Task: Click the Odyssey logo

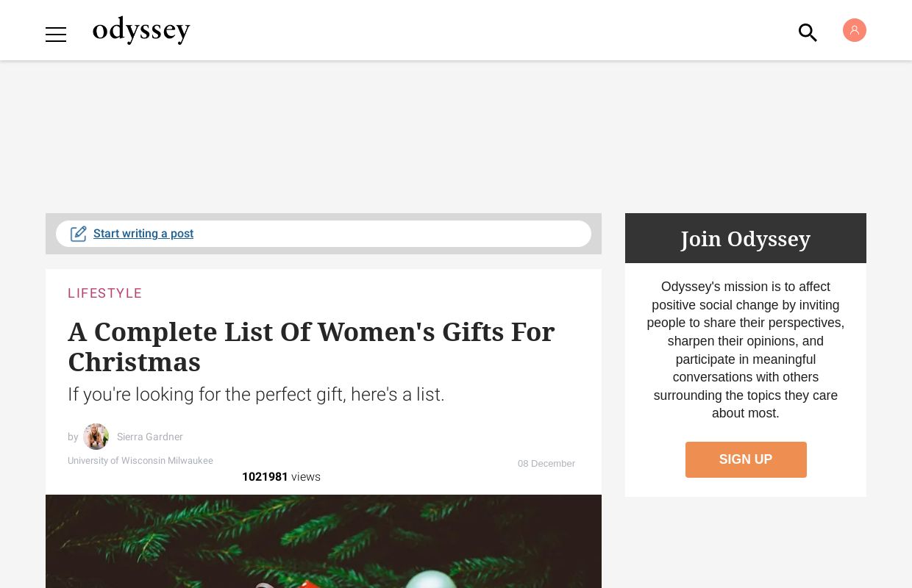Action: coord(141,30)
